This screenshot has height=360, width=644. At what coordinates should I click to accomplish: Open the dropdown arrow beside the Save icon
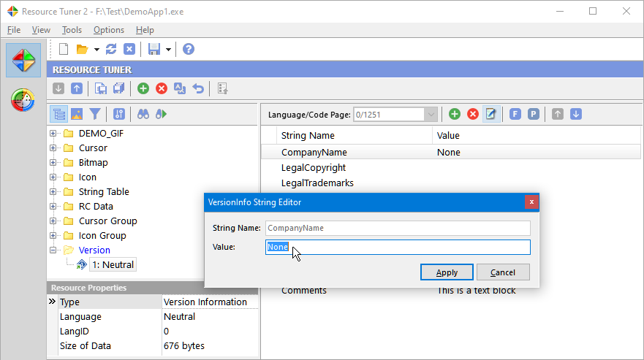click(168, 50)
